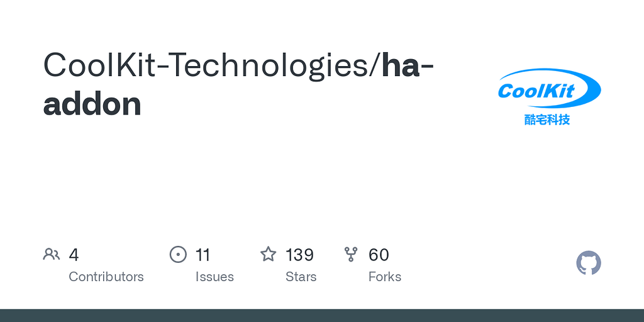This screenshot has width=644, height=322.
Task: Click the dark gray bottom bar
Action: pyautogui.click(x=322, y=315)
